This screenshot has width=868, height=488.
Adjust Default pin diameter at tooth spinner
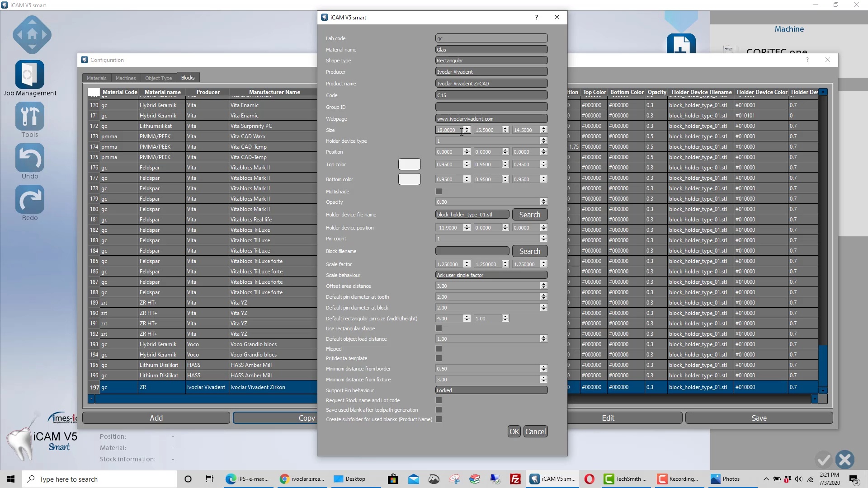pyautogui.click(x=544, y=297)
